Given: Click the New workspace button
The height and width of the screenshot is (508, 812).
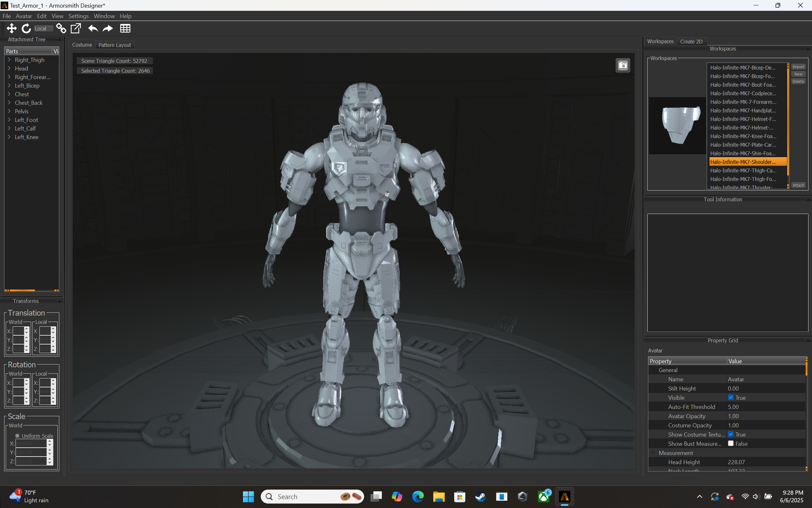Looking at the screenshot, I should [798, 74].
